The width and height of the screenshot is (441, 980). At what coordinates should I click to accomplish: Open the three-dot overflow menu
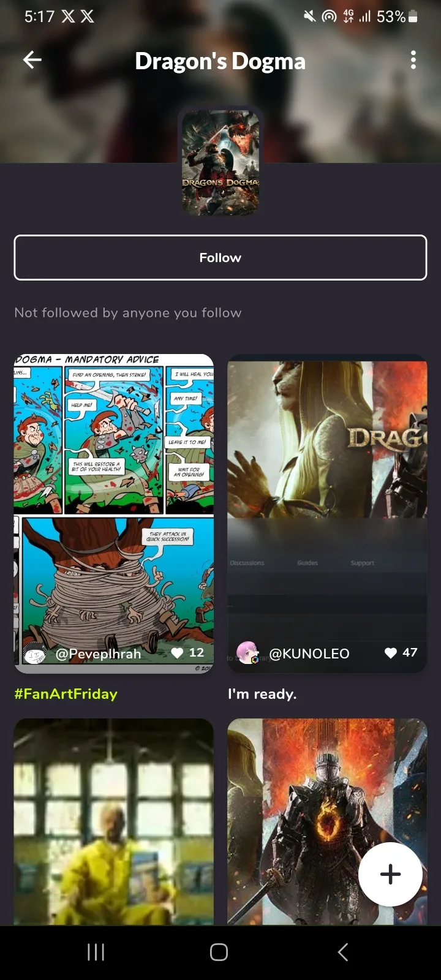pyautogui.click(x=413, y=59)
